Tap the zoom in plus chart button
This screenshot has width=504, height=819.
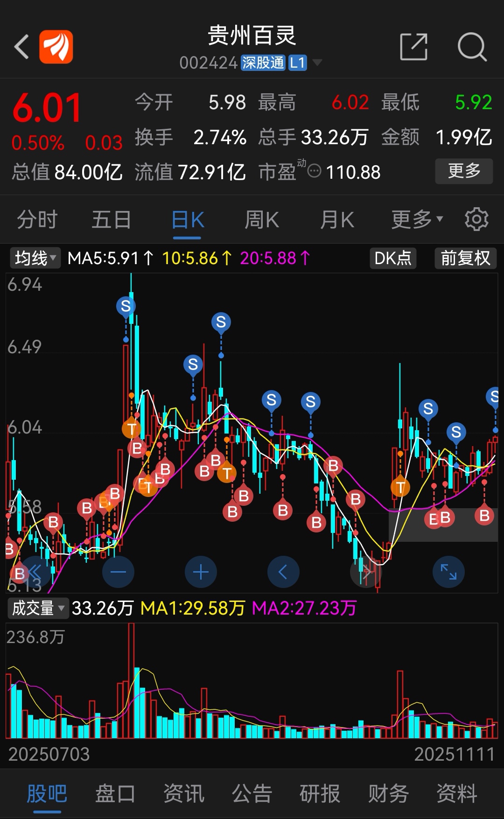(201, 572)
